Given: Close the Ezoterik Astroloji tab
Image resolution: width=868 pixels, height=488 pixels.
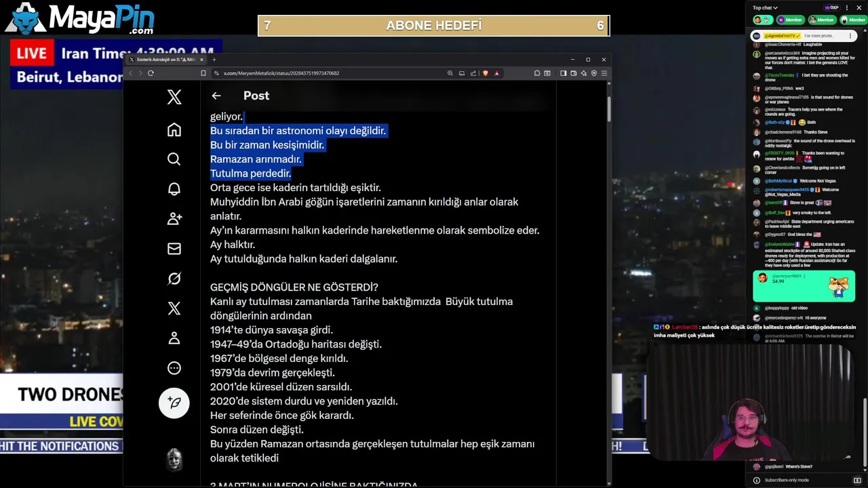Looking at the screenshot, I should (201, 60).
